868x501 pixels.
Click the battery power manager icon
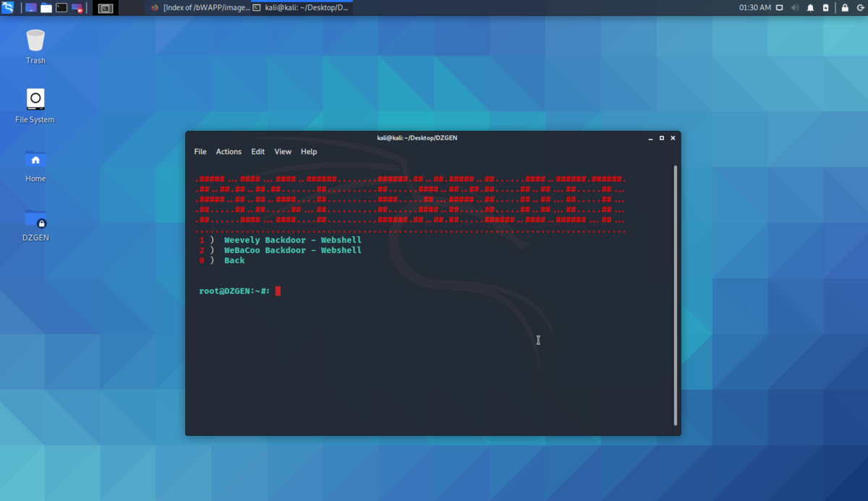point(825,8)
